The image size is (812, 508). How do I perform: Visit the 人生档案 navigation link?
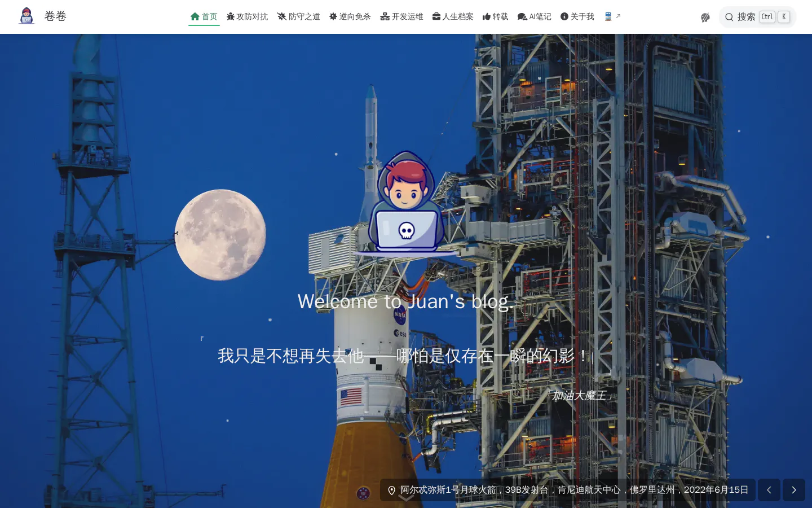click(453, 16)
